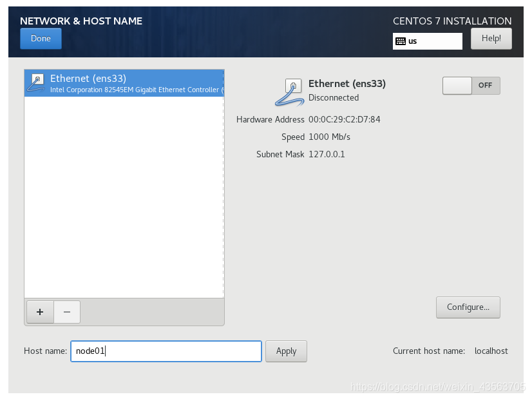
Task: Click the CENTOS 7 INSTALLATION heading
Action: 452,21
